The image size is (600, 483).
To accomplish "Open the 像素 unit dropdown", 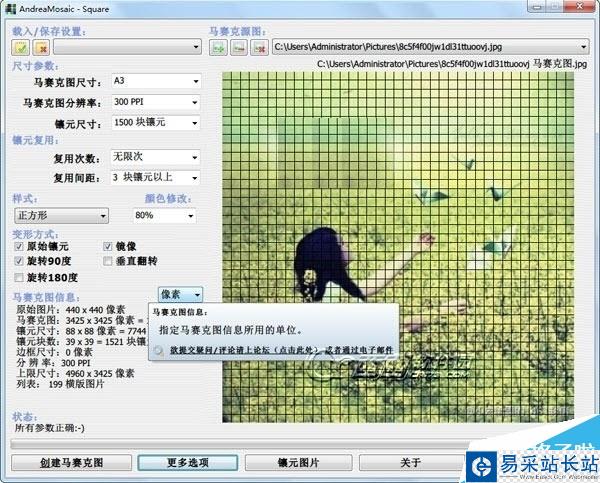I will (180, 295).
